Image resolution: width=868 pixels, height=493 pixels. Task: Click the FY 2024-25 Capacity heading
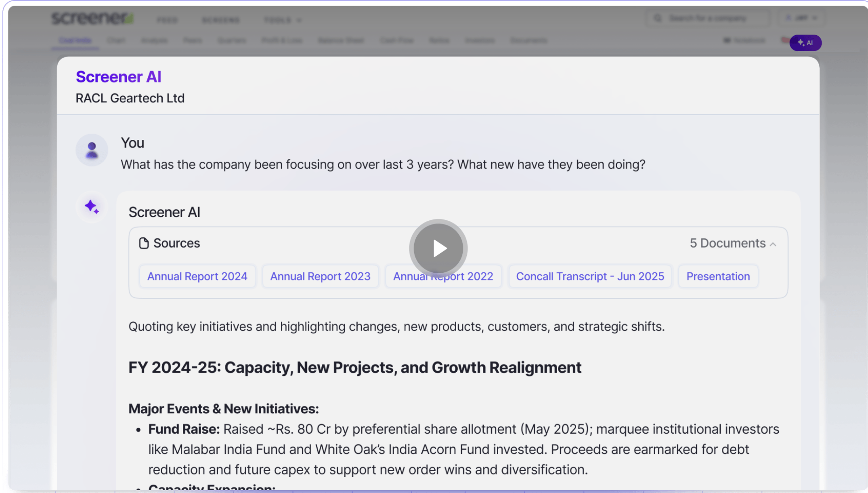(355, 367)
